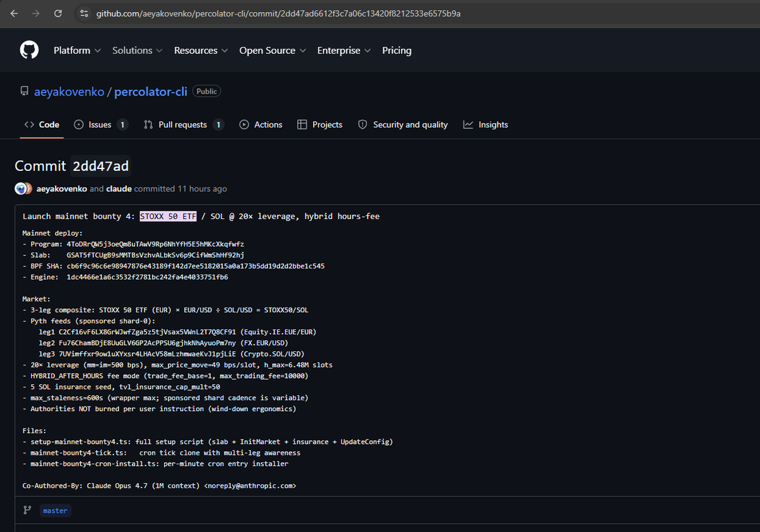Click the Code tab angle-brackets icon
The width and height of the screenshot is (760, 532).
click(x=29, y=124)
